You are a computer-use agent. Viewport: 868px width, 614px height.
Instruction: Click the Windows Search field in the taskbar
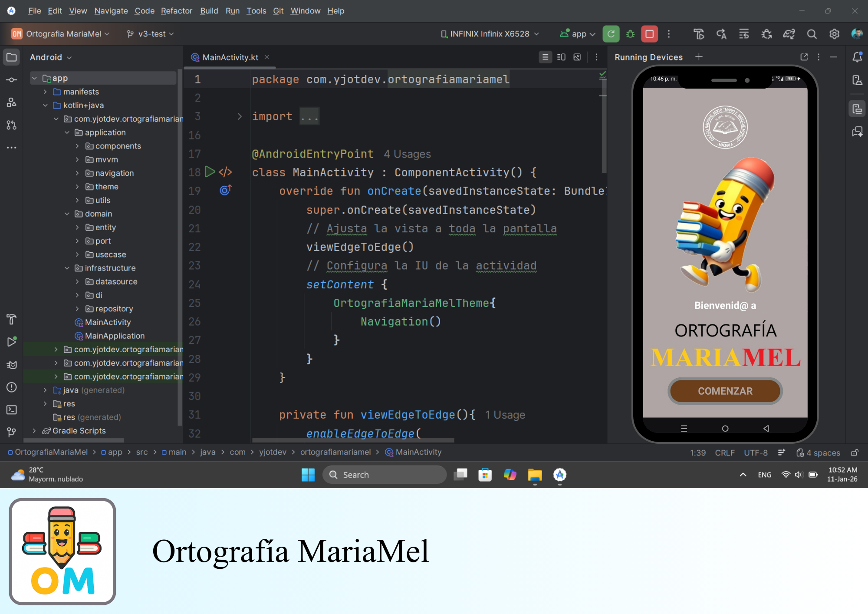point(384,475)
